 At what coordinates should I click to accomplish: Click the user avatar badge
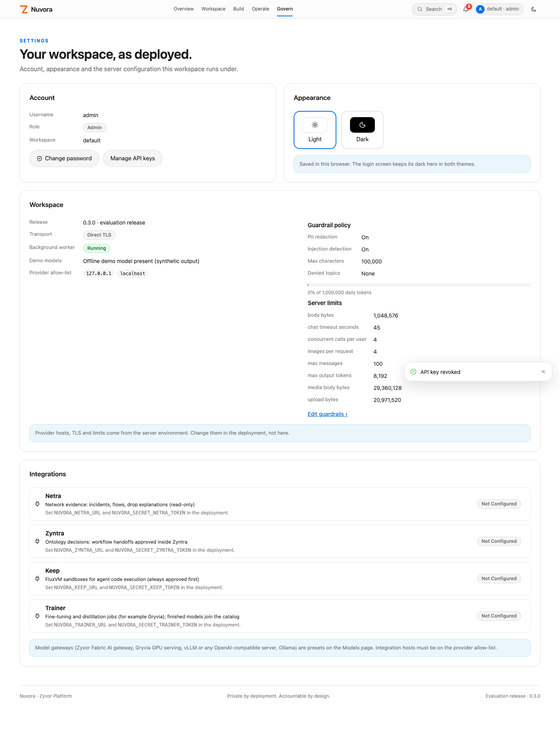[480, 9]
